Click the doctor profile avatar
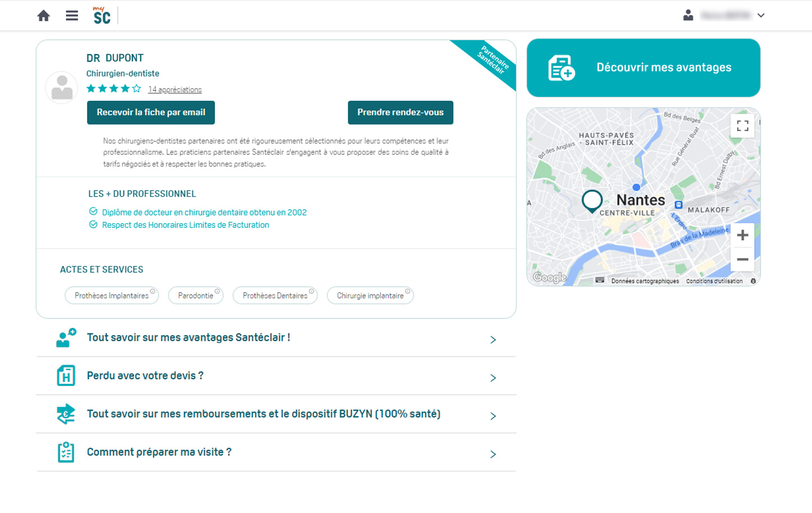Viewport: 812px width, 513px height. pos(62,88)
